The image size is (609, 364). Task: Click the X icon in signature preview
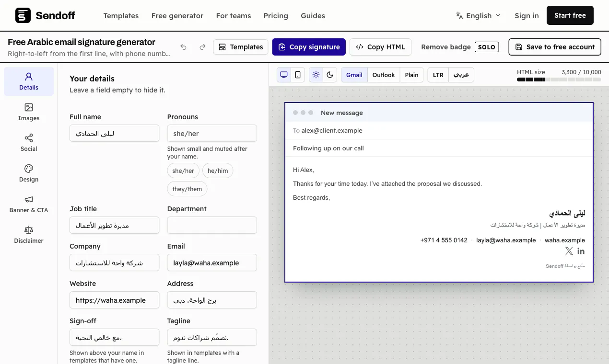(x=569, y=251)
